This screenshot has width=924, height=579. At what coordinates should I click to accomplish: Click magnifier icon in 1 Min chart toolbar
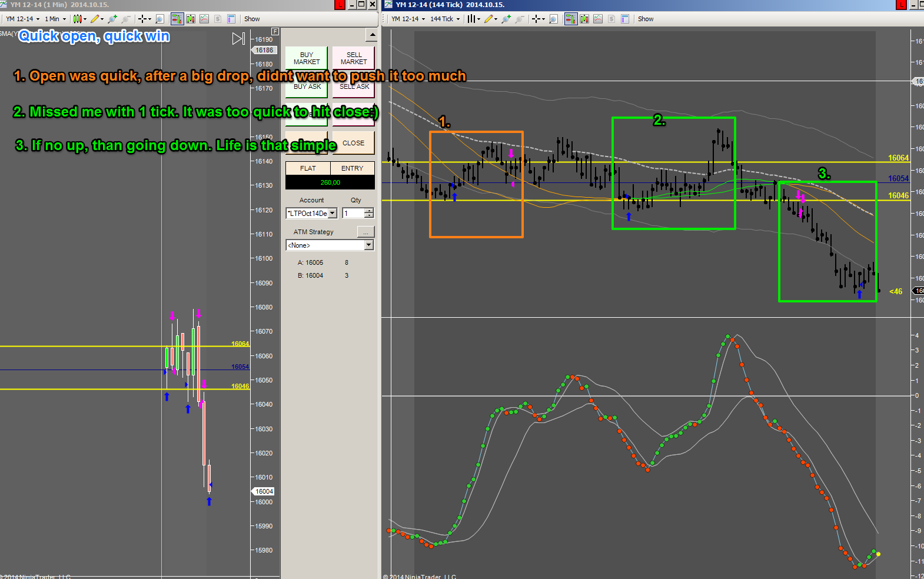coord(159,19)
